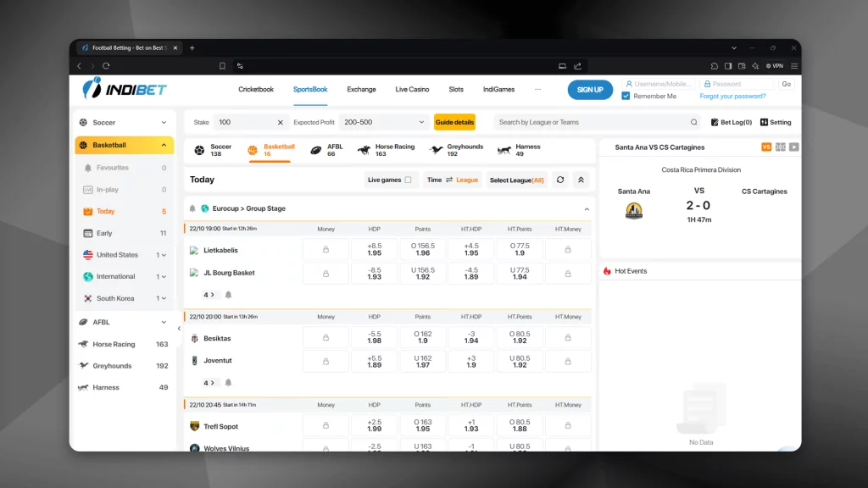The image size is (868, 488).
Task: Reload the page with browser refresh icon
Action: [106, 66]
